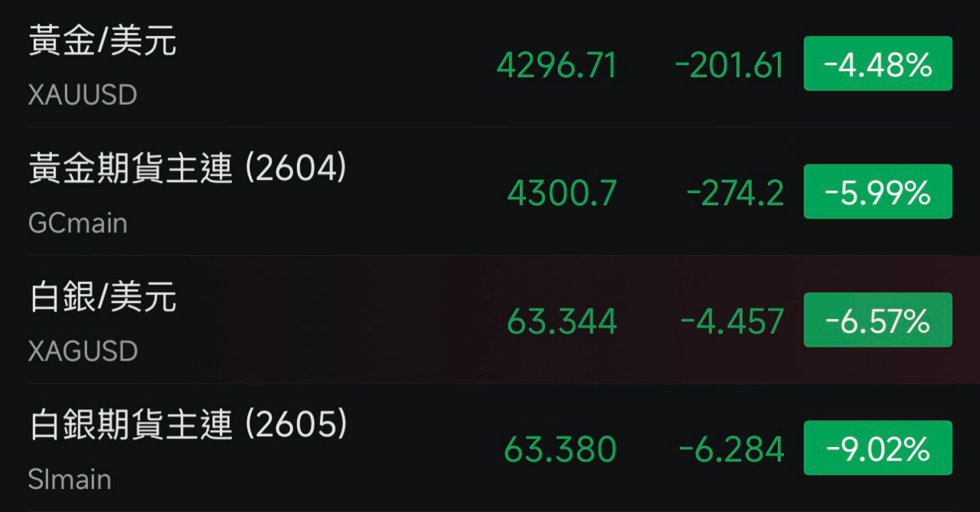Open the 黃金/美元 quote row
980x512 pixels.
click(x=103, y=41)
